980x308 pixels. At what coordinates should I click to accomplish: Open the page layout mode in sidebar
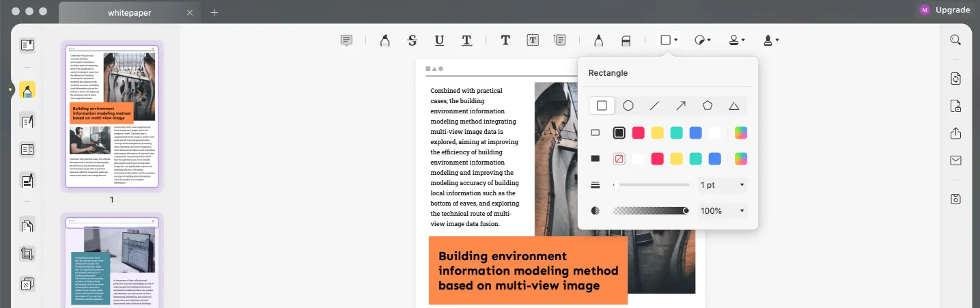(x=27, y=150)
